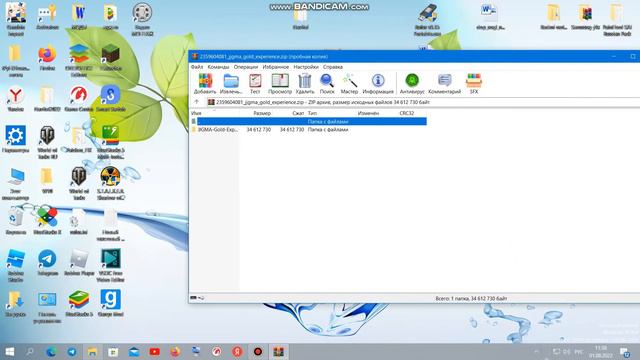Open Microsoft Edge from the taskbar

51,351
